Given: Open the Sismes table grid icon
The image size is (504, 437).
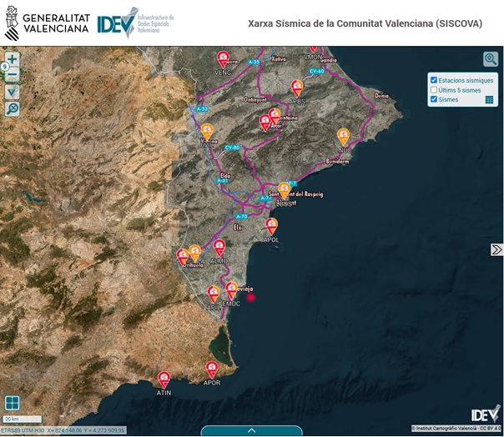Looking at the screenshot, I should pyautogui.click(x=490, y=100).
